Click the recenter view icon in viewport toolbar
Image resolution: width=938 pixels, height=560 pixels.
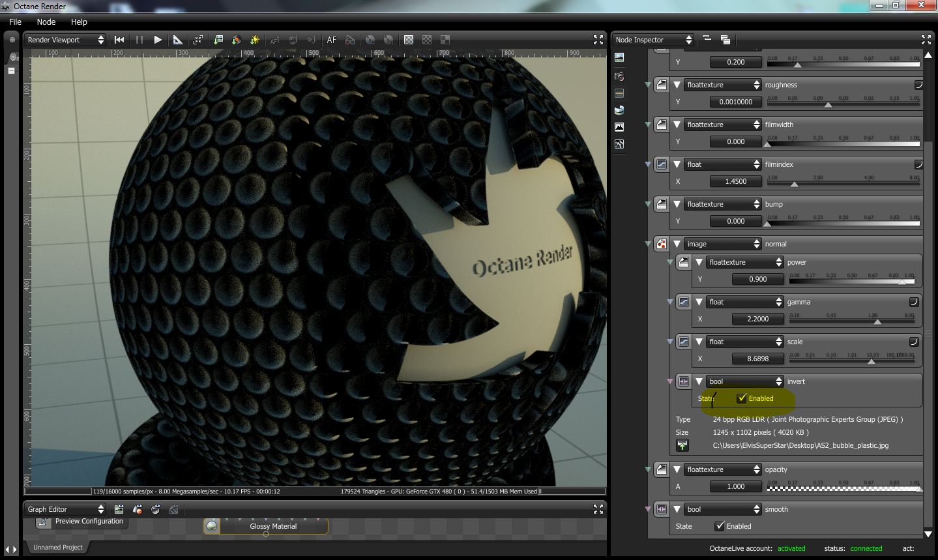click(198, 40)
